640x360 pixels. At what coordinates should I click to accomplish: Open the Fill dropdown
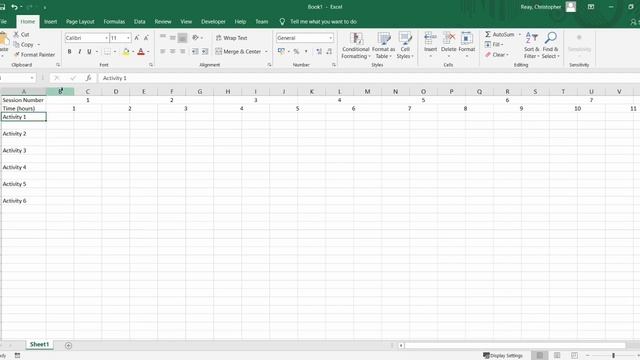pos(494,44)
